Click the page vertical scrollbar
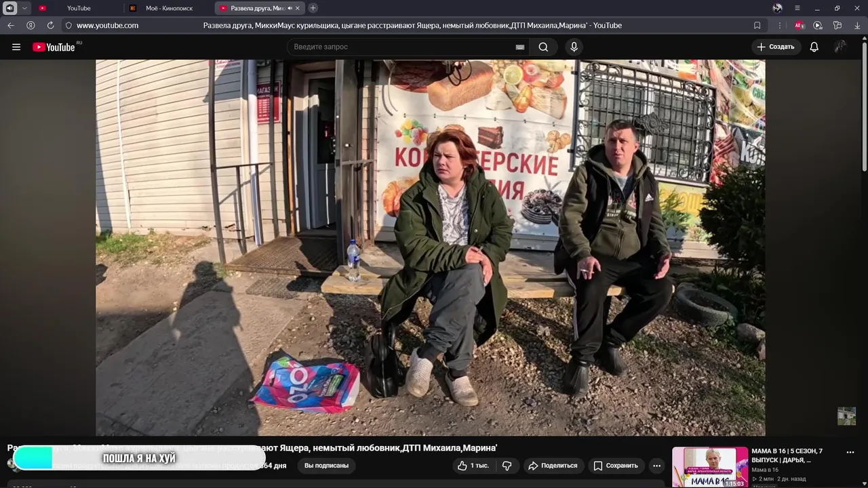The height and width of the screenshot is (488, 868). (864, 105)
